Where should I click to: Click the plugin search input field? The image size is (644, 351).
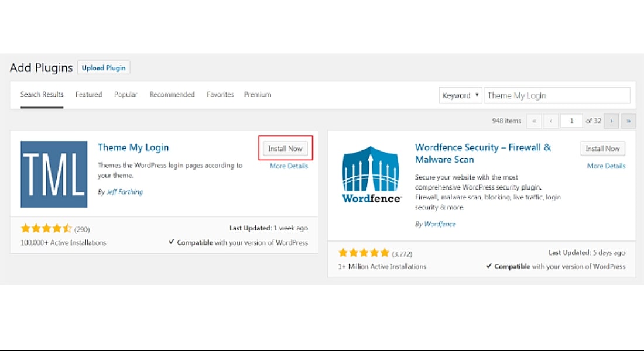557,95
